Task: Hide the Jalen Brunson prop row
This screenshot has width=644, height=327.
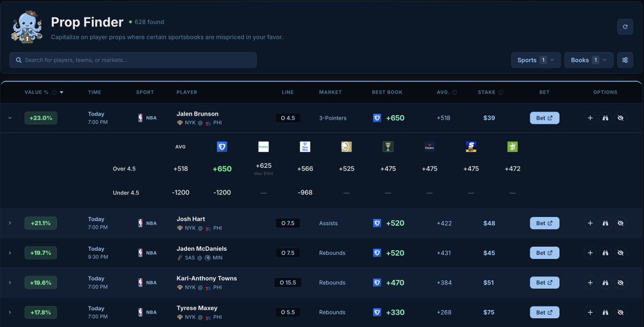Action: point(620,118)
